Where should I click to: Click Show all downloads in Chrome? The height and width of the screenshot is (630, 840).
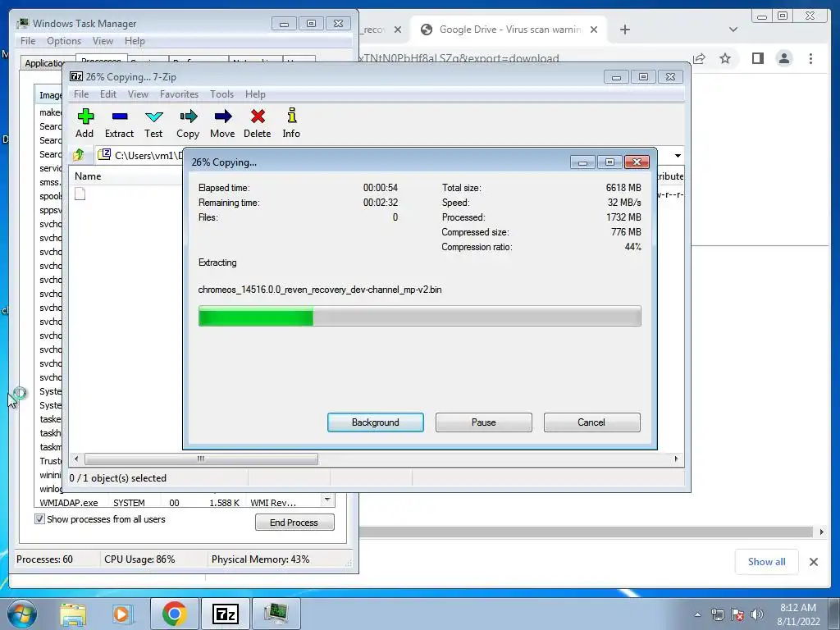click(767, 562)
